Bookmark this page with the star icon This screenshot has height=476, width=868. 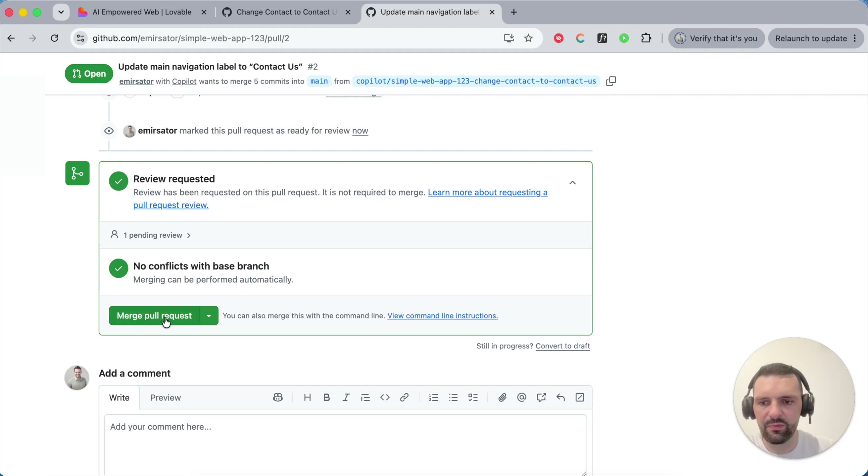click(528, 38)
